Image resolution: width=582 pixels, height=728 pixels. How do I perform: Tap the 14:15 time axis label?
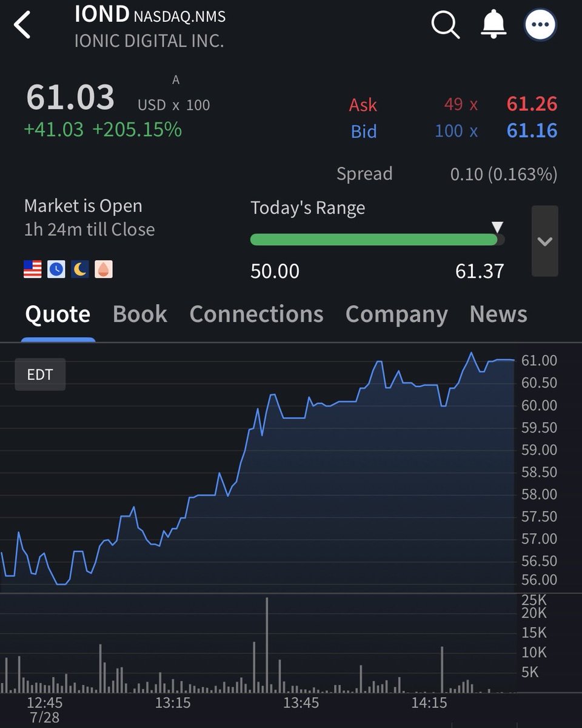point(429,703)
